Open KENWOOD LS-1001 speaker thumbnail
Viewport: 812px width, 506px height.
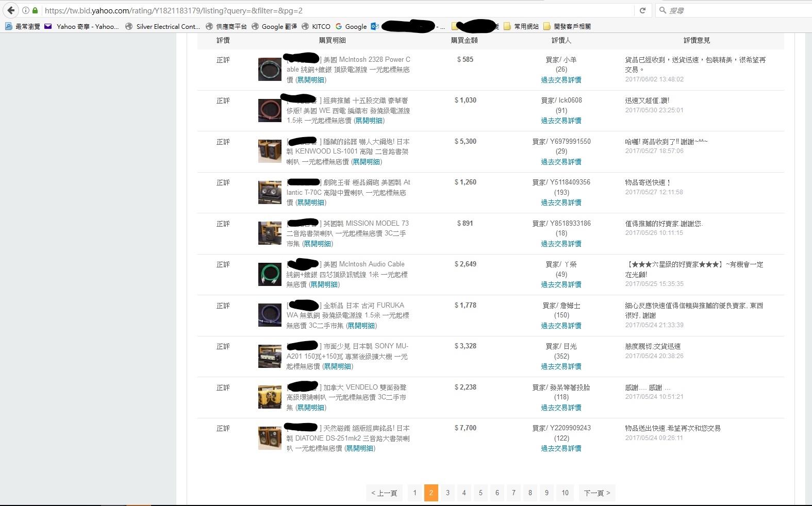270,151
